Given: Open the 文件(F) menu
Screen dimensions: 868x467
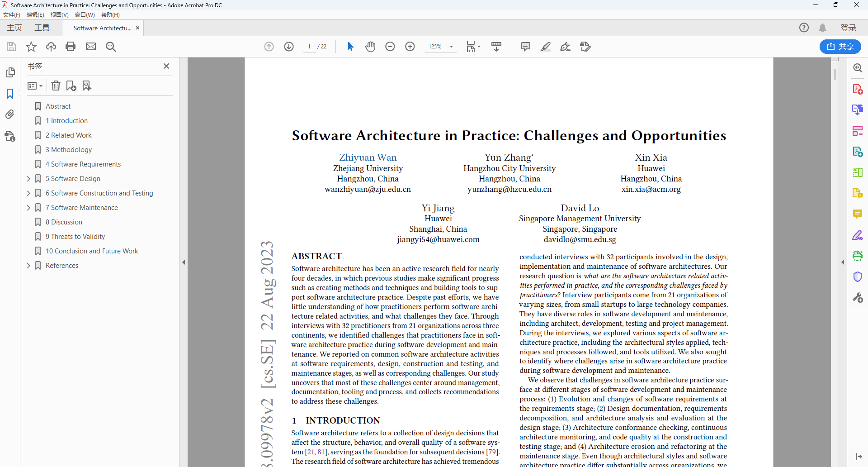Looking at the screenshot, I should pos(12,15).
